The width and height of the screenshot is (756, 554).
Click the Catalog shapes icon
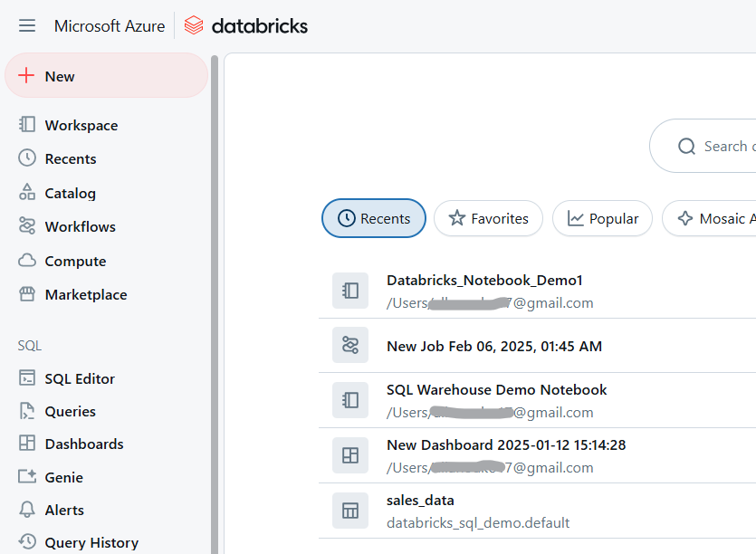tap(27, 192)
